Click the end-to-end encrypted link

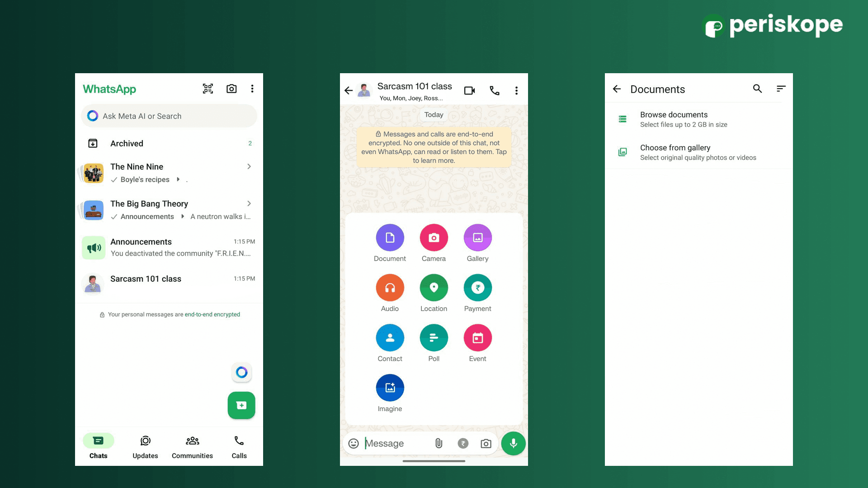(x=212, y=314)
